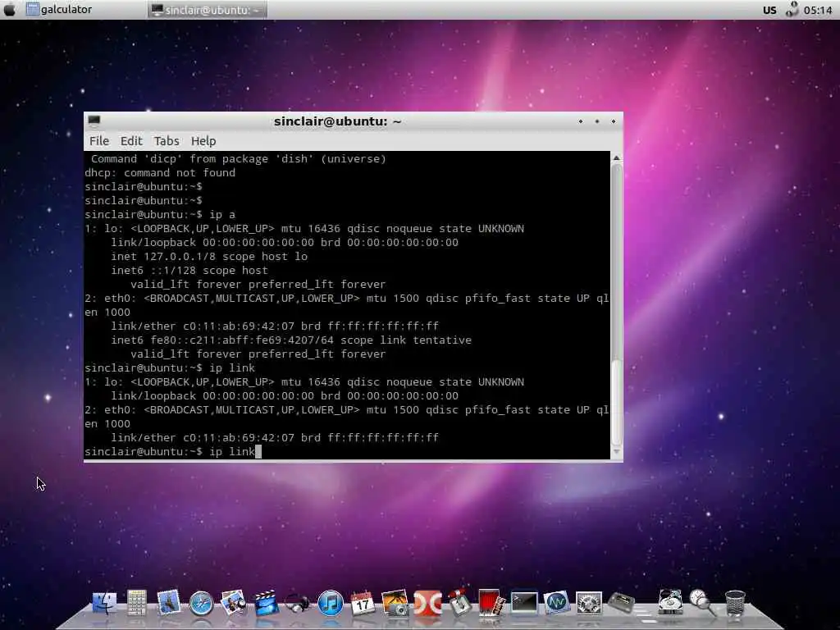Click 'inet 127.0.0.1/8 scope host lo' line
This screenshot has height=630, width=840.
(209, 256)
